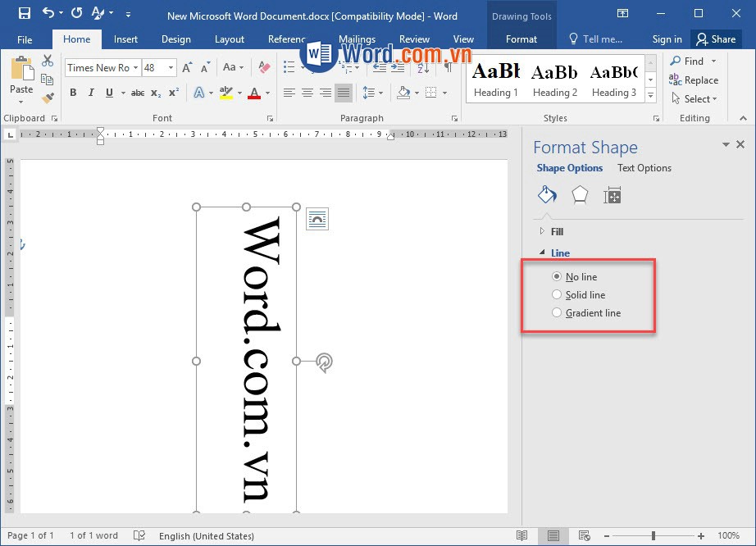
Task: Open the Drawing Tools Format tab
Action: coord(521,39)
